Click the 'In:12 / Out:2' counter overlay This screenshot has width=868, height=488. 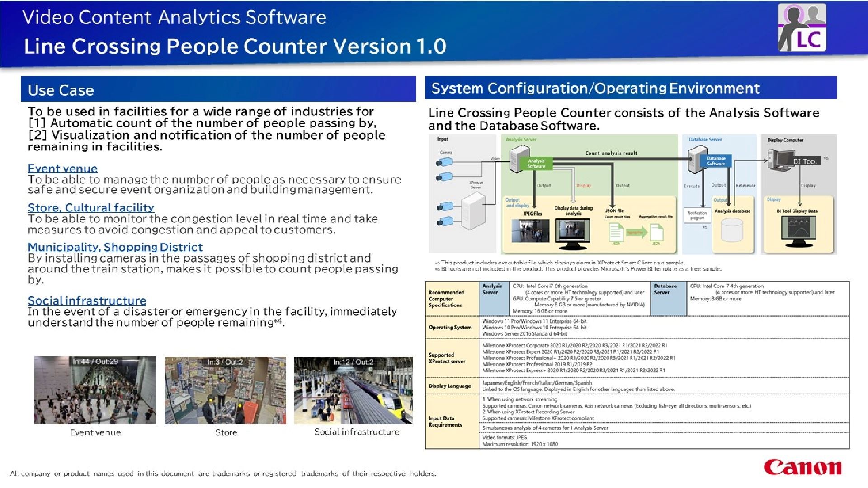click(354, 362)
